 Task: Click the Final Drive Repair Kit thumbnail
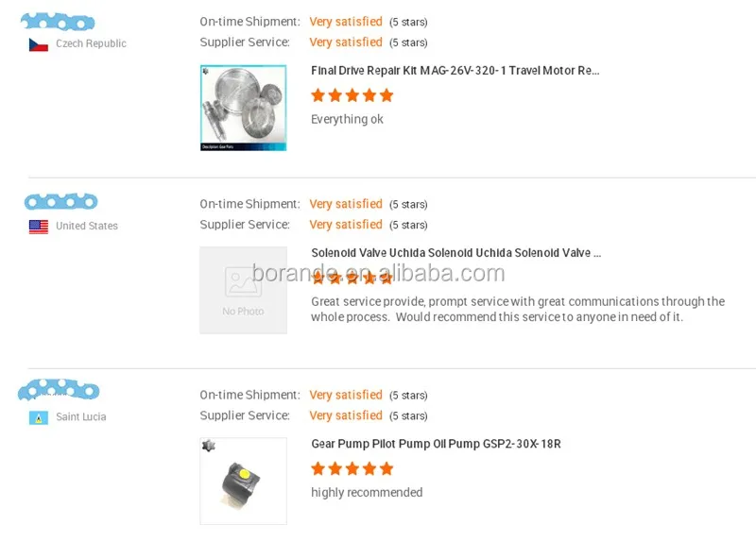(x=243, y=108)
